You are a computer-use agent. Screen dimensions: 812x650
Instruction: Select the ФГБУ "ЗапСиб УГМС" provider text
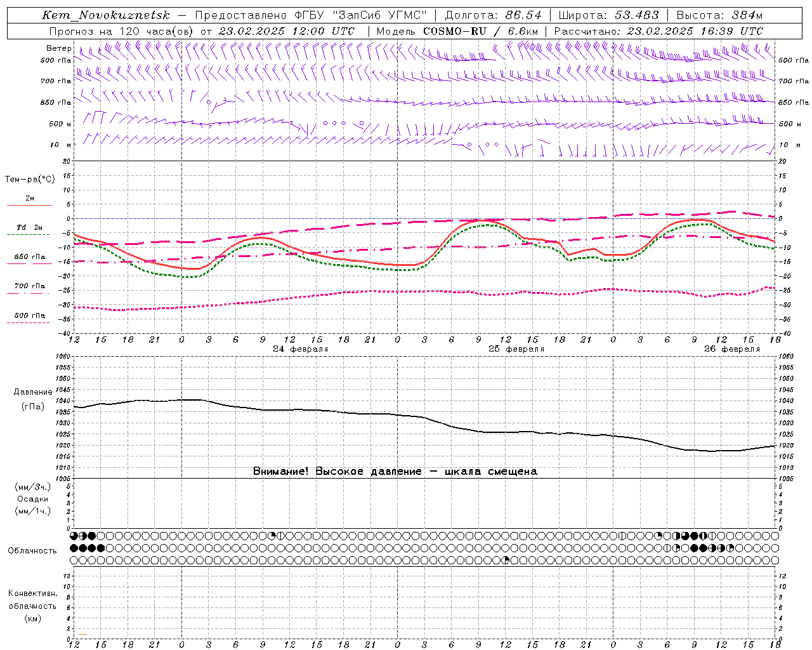[x=361, y=15]
